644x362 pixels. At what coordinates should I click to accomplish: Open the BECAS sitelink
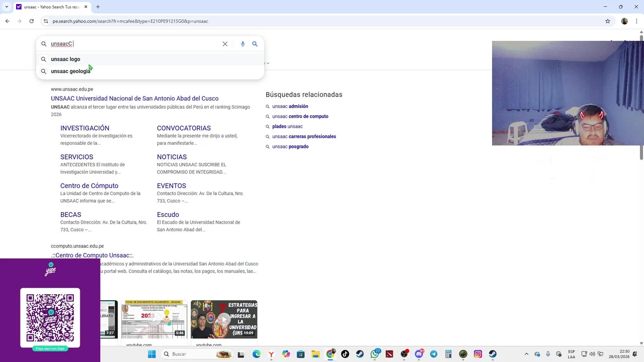pyautogui.click(x=70, y=215)
